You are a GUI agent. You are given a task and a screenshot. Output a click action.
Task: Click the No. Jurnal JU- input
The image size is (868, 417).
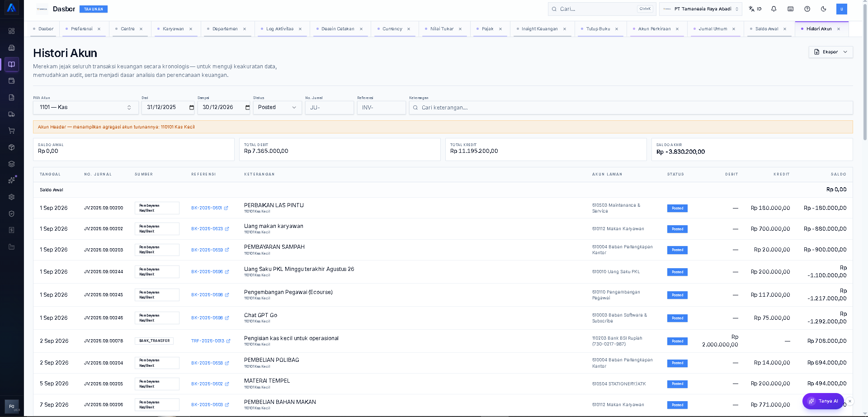point(330,108)
